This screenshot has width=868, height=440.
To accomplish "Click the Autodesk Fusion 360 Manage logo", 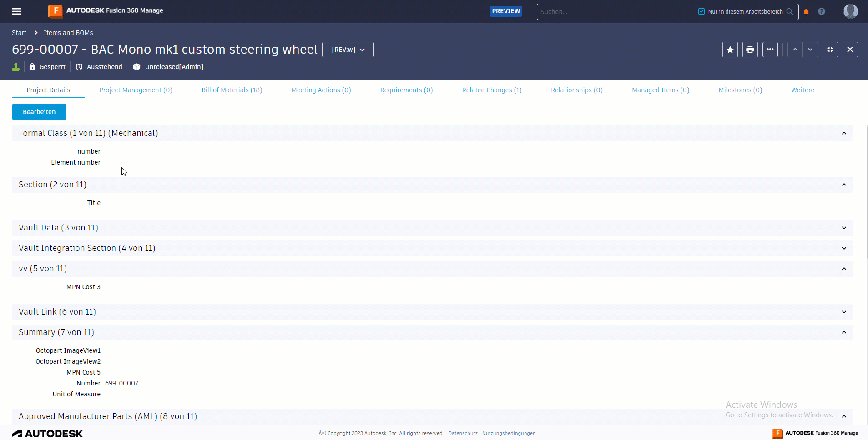I will pyautogui.click(x=106, y=11).
